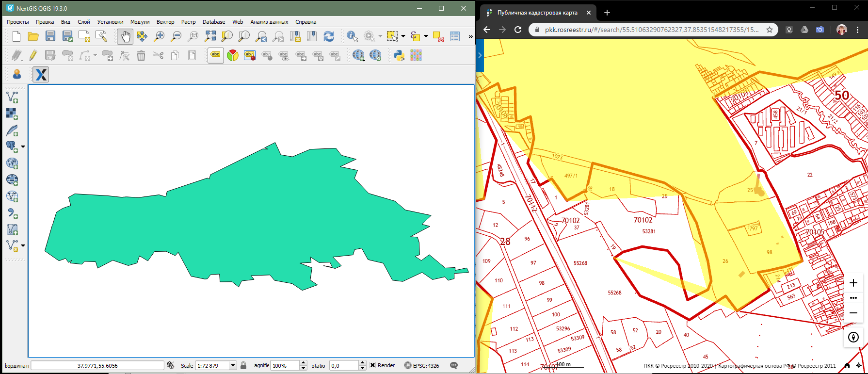Click the Identify Features tool
The width and height of the screenshot is (868, 374).
(353, 36)
